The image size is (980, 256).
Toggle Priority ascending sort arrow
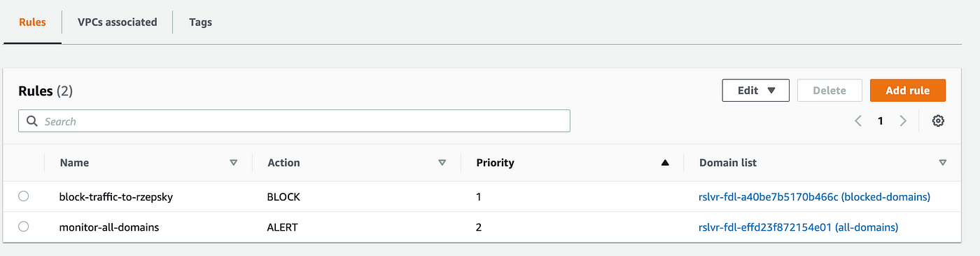[x=665, y=163]
